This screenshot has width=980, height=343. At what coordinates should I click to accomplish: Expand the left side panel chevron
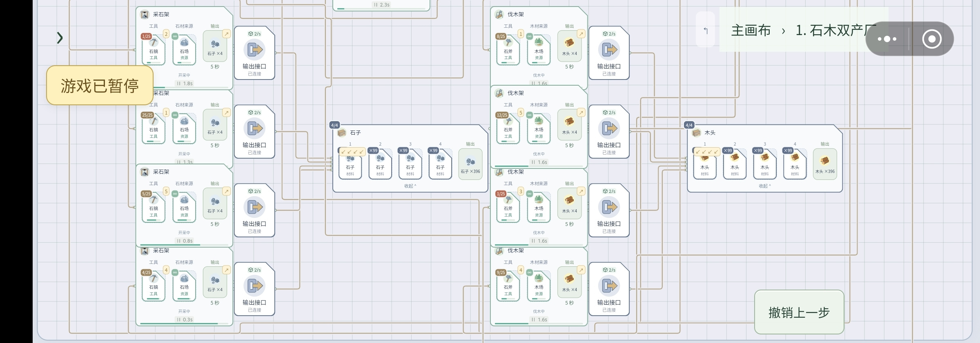point(60,38)
